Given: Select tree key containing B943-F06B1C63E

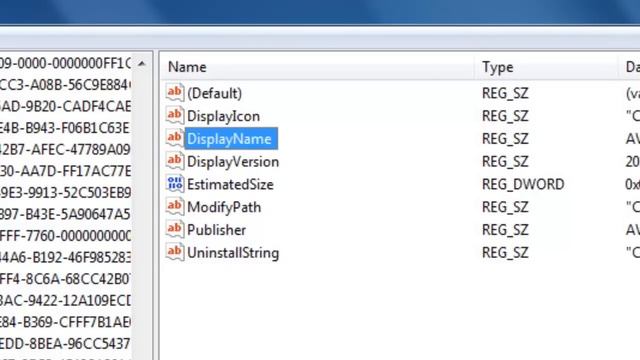Looking at the screenshot, I should tap(65, 128).
